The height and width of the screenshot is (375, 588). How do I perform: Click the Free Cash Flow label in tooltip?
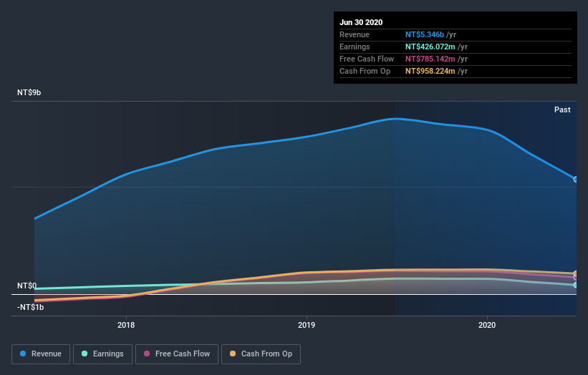pos(367,59)
